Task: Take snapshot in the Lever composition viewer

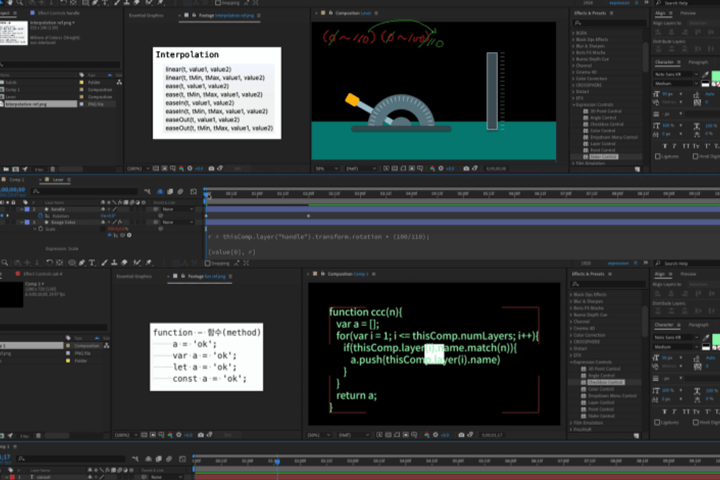Action: tap(466, 169)
